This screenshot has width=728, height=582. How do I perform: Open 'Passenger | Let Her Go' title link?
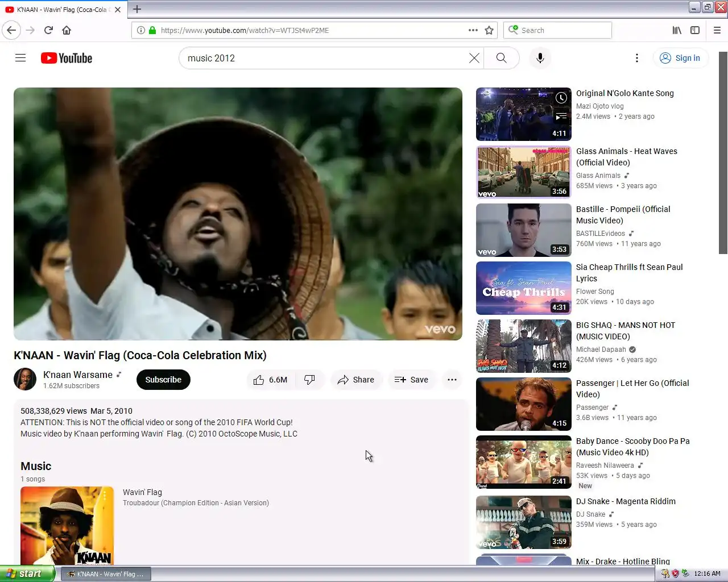coord(632,389)
